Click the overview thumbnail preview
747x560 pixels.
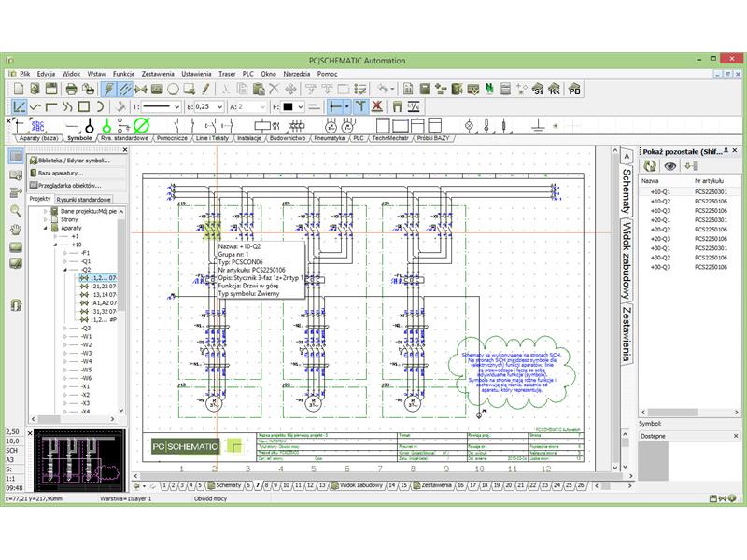[x=80, y=460]
